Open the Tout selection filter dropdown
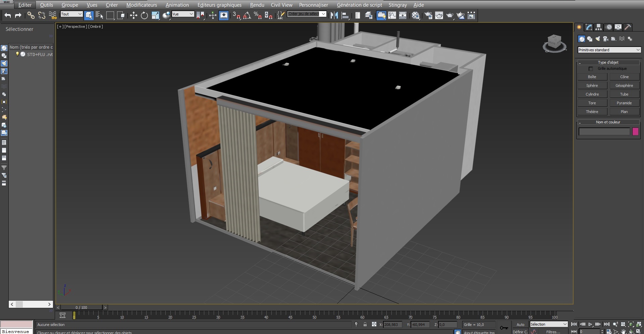 click(71, 14)
